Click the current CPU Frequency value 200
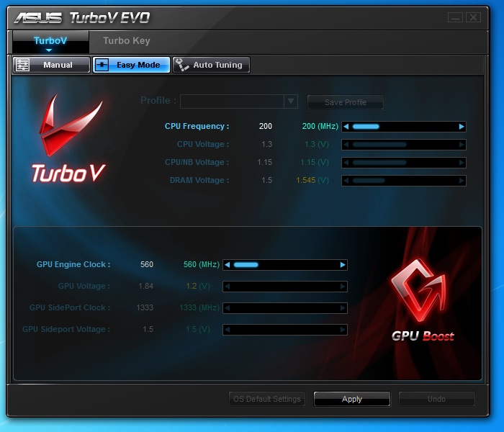504x432 pixels. pyautogui.click(x=266, y=126)
